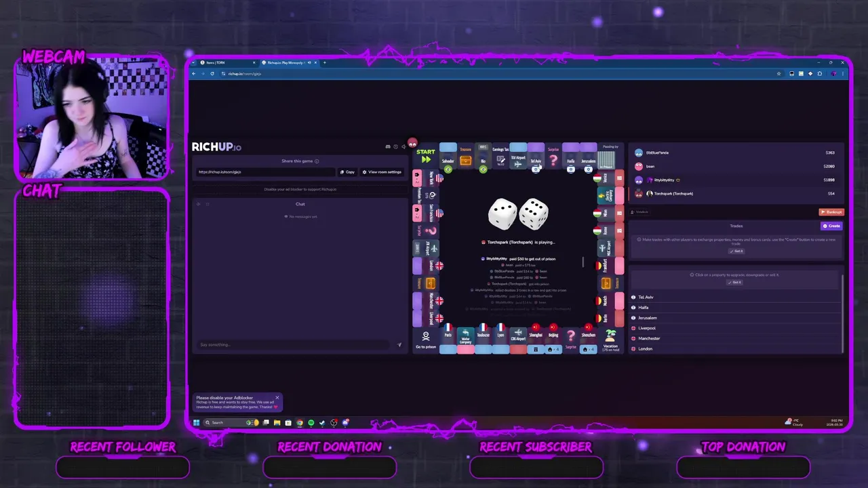Click the bottom Surprise tile
868x488 pixels.
(x=571, y=341)
